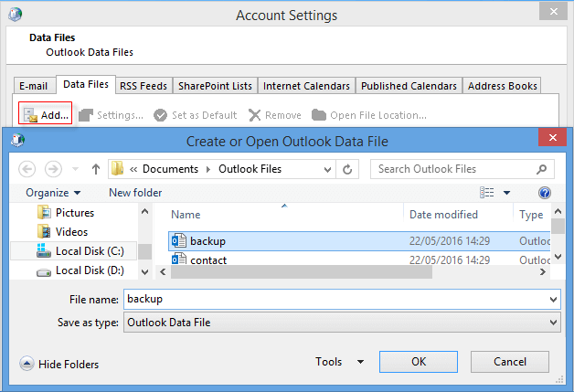The image size is (574, 392).
Task: Click the Documents breadcrumb
Action: (x=170, y=169)
